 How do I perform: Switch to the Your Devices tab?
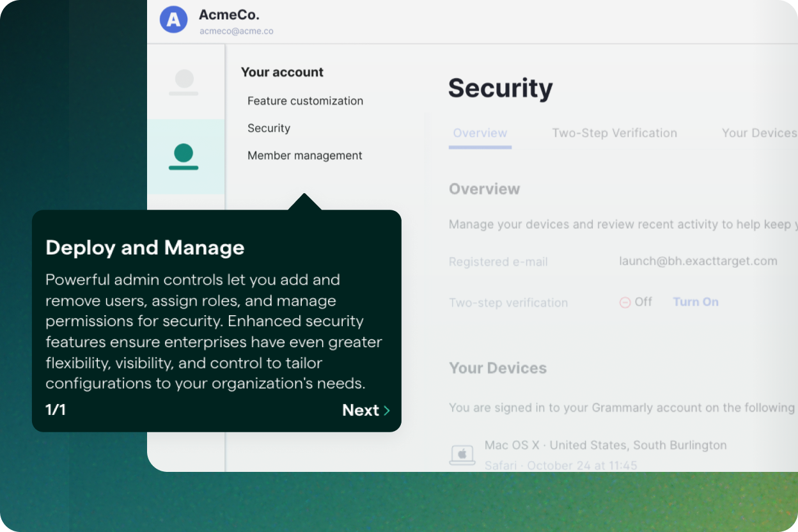coord(759,133)
